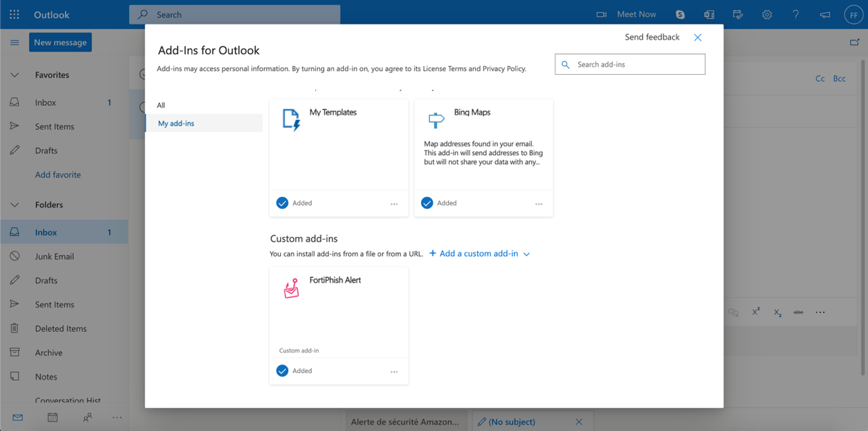
Task: Click the subscript formatting icon
Action: 778,312
